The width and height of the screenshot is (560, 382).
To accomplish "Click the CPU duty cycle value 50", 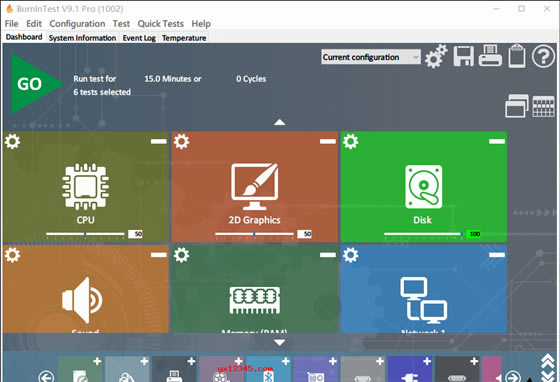I will point(135,234).
